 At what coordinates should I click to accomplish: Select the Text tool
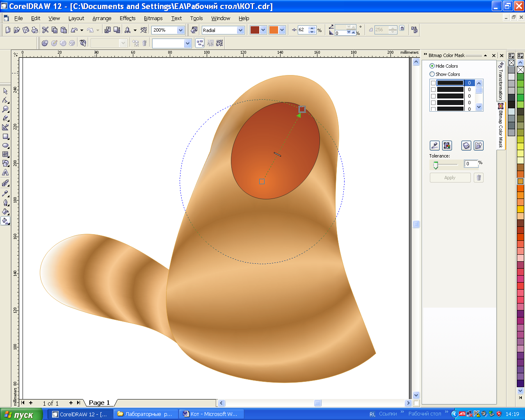coord(5,172)
